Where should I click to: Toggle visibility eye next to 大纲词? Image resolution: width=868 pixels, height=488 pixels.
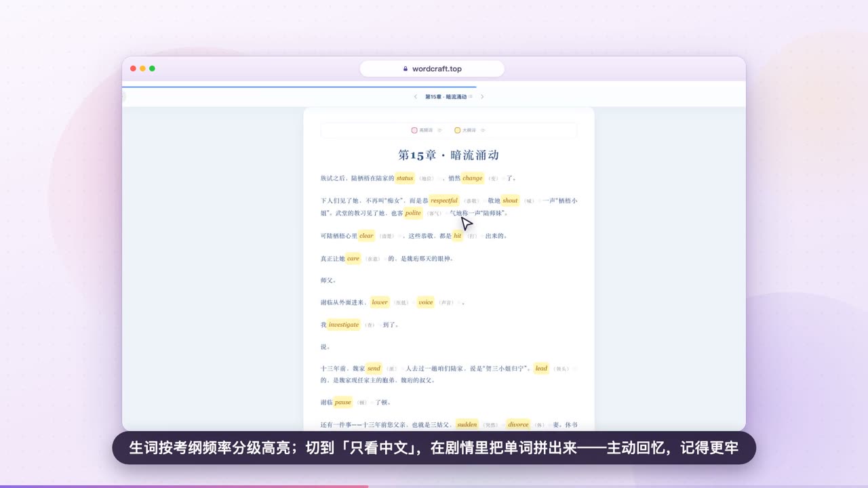click(483, 130)
